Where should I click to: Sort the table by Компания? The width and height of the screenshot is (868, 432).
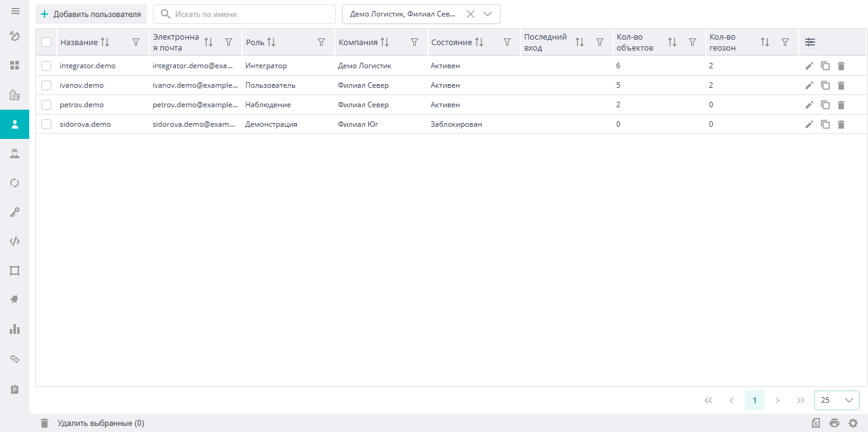click(385, 42)
